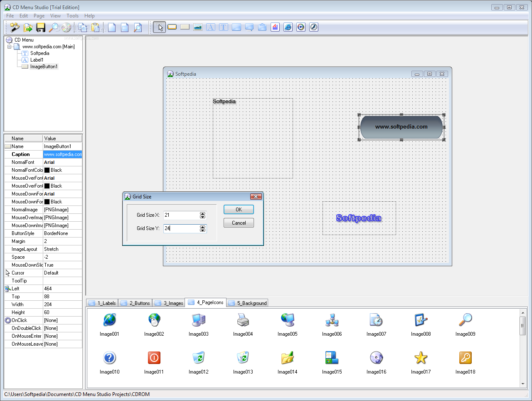Screen dimensions: 532x401
Task: Click the CD disc toolbar icon
Action: tap(66, 27)
